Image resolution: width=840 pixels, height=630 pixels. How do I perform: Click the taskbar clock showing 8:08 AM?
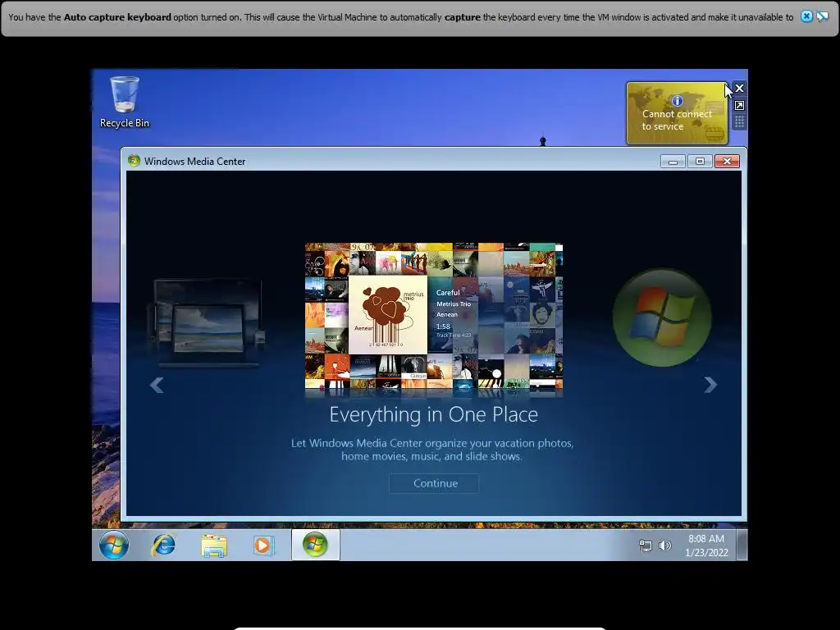point(706,546)
